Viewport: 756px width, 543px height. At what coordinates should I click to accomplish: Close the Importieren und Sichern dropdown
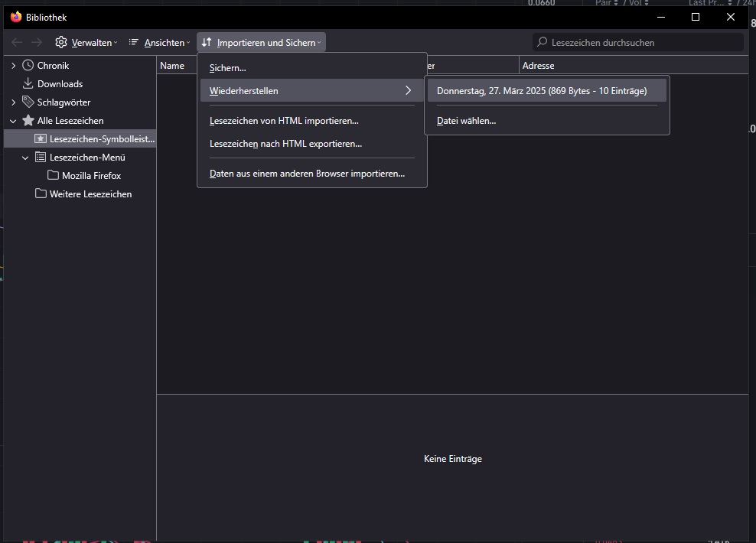pos(262,42)
